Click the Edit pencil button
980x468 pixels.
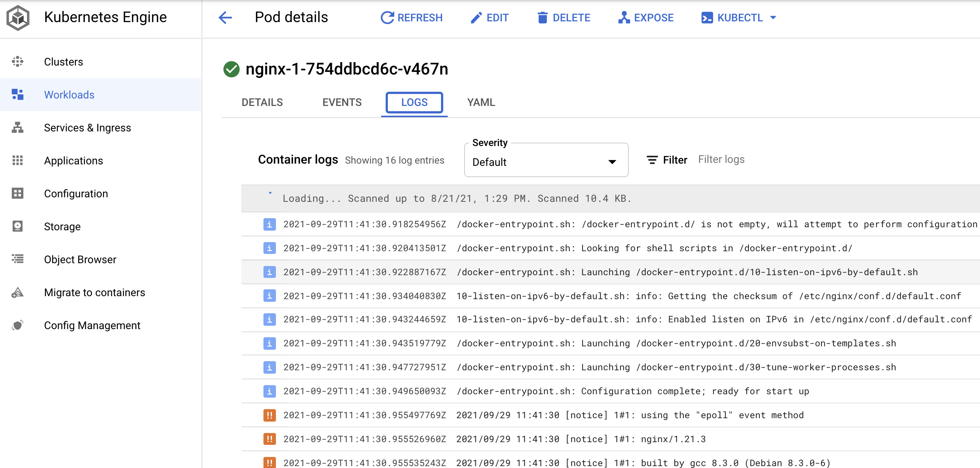[489, 18]
